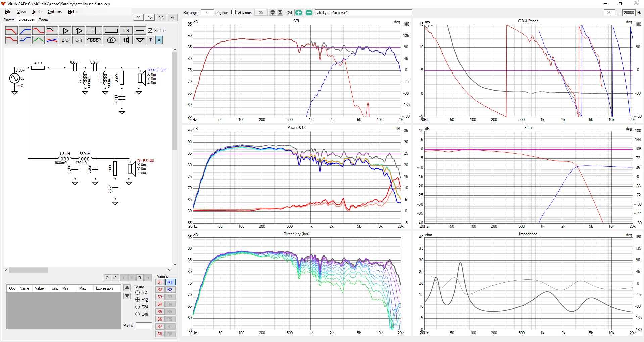Remove overlay with green minus button
This screenshot has width=644, height=342.
tap(309, 13)
